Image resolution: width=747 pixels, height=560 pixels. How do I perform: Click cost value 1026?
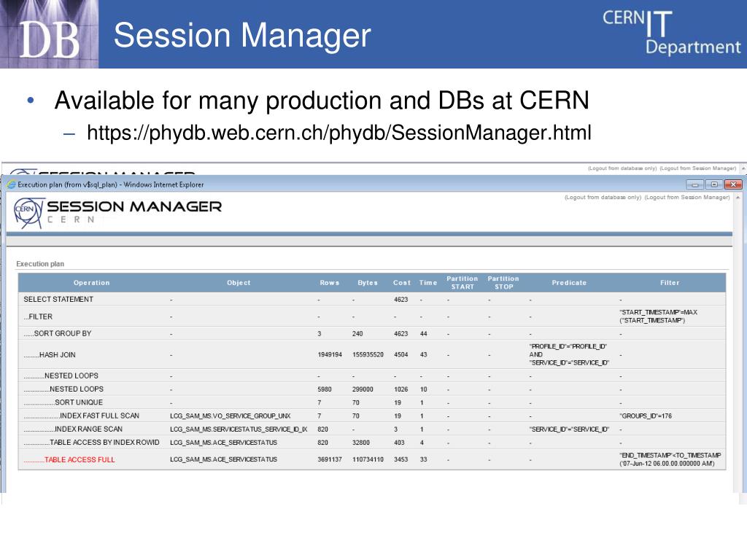click(x=400, y=389)
